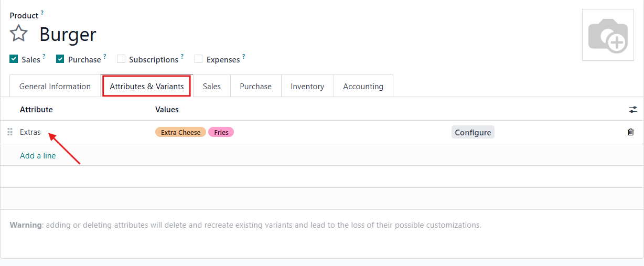This screenshot has height=266, width=644.
Task: Switch to the General Information tab
Action: pyautogui.click(x=55, y=87)
